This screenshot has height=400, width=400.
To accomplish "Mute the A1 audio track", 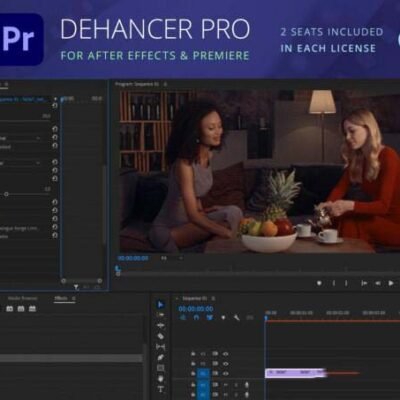I will point(226,385).
